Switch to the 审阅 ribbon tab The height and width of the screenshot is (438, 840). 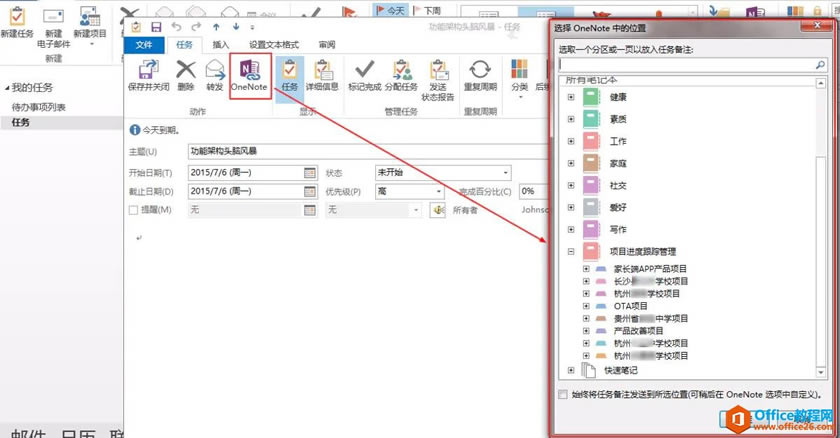tap(327, 45)
